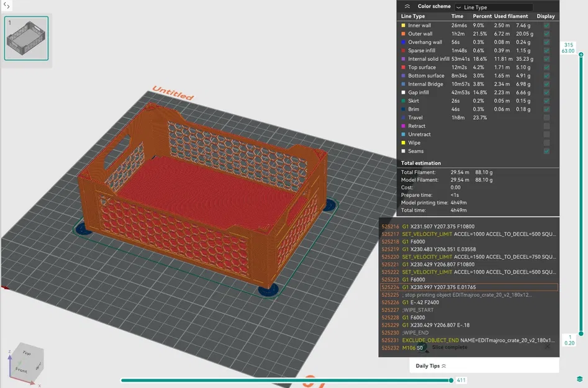Hide the Seams display checkbox
Screen dimensions: 588x388
[x=546, y=151]
